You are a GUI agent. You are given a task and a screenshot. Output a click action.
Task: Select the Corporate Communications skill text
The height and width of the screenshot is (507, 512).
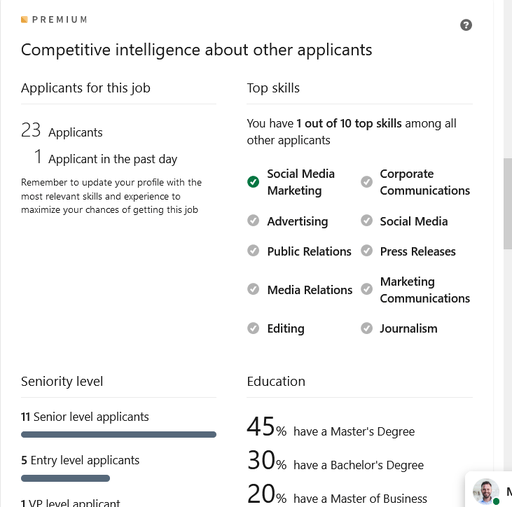[x=425, y=182]
